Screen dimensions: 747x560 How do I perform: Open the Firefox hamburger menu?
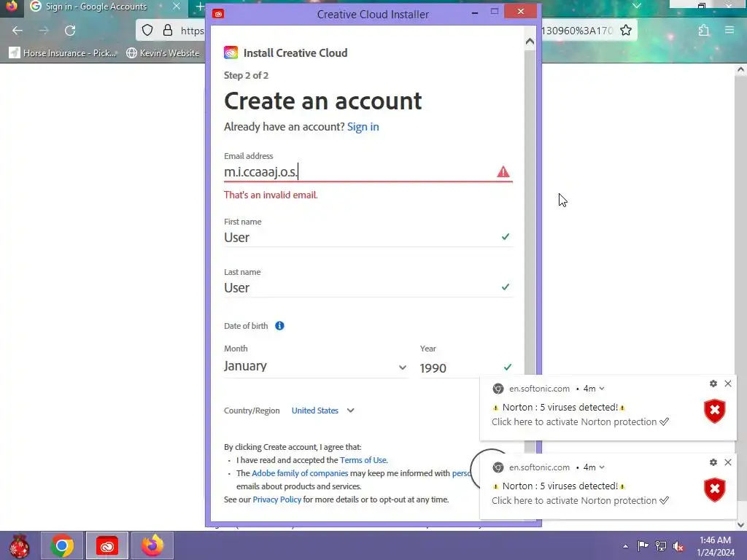(729, 30)
